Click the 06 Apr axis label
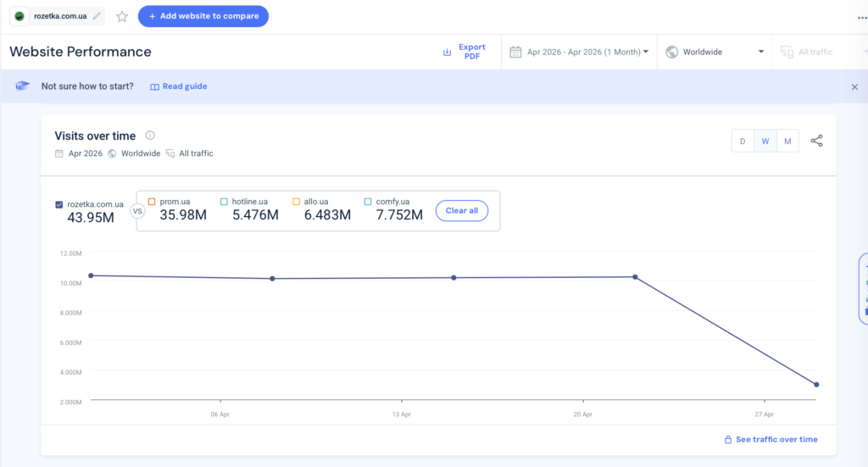The image size is (868, 467). [220, 414]
